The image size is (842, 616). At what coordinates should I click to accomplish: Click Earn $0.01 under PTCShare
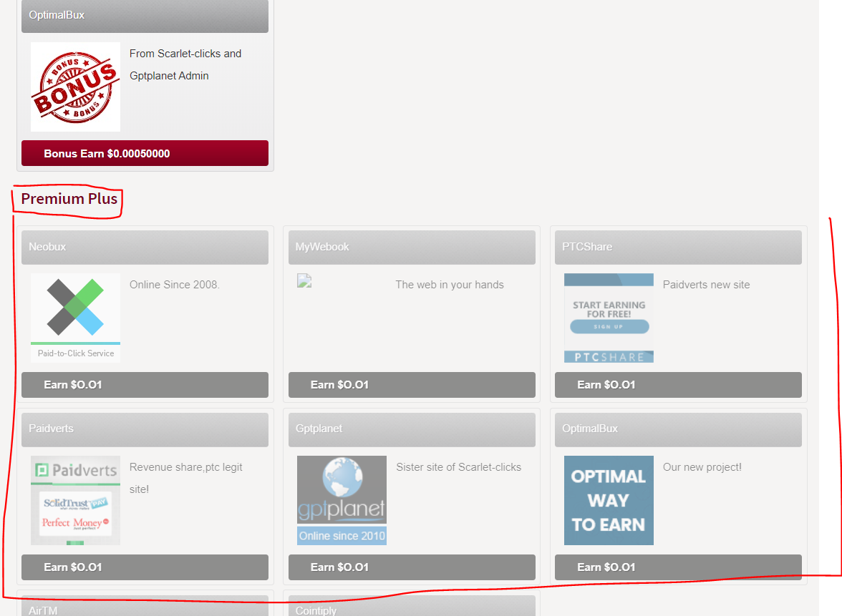[x=678, y=385]
